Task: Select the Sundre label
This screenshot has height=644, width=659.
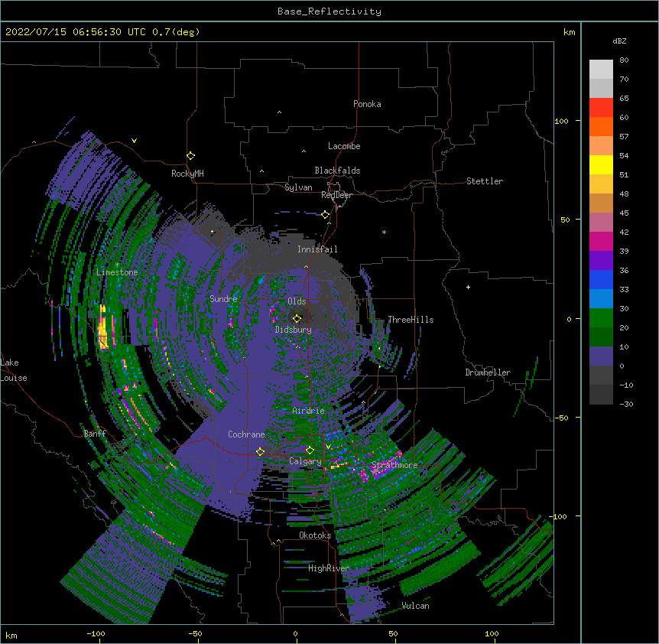Action: pos(223,299)
